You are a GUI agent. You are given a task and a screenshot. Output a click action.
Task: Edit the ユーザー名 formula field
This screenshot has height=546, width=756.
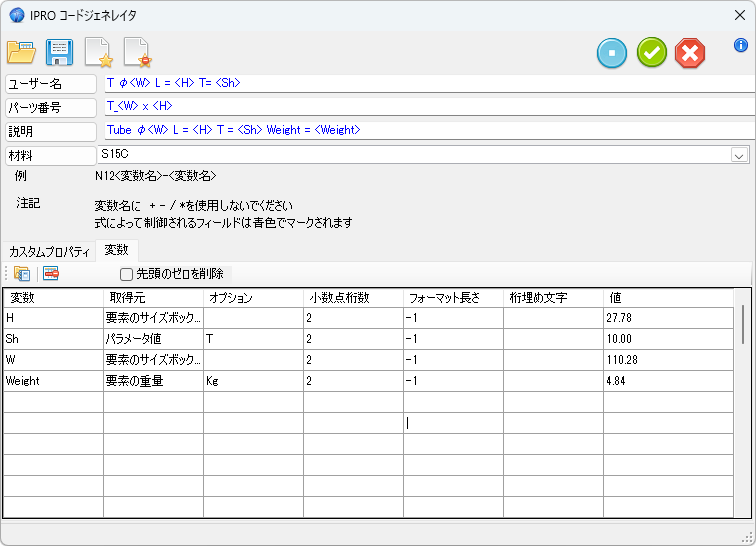click(x=430, y=83)
